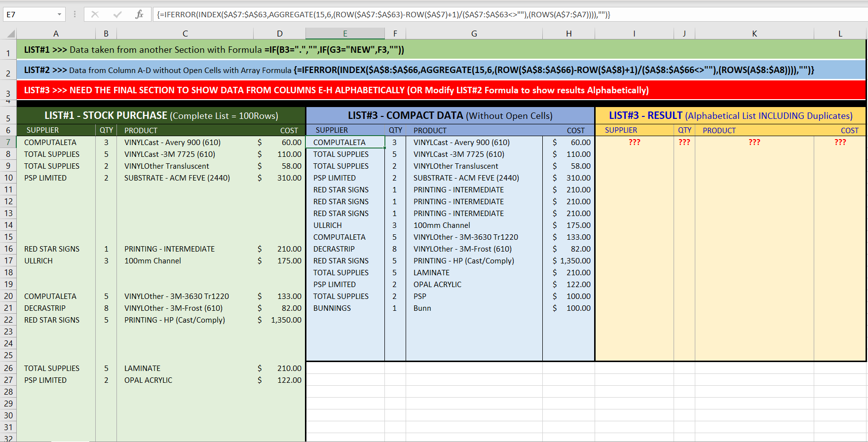
Task: Click the LIST#1 - STOCK PURCHASE heading
Action: tap(161, 115)
